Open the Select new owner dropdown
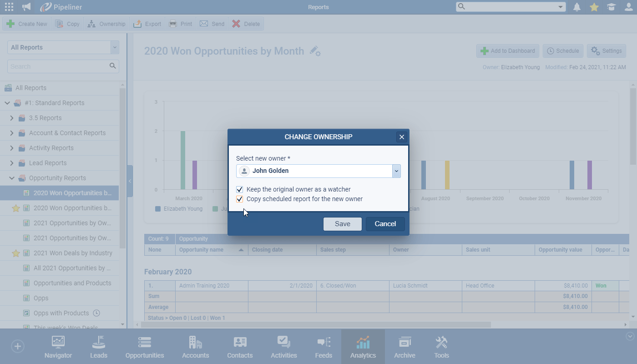The height and width of the screenshot is (364, 637). click(396, 171)
